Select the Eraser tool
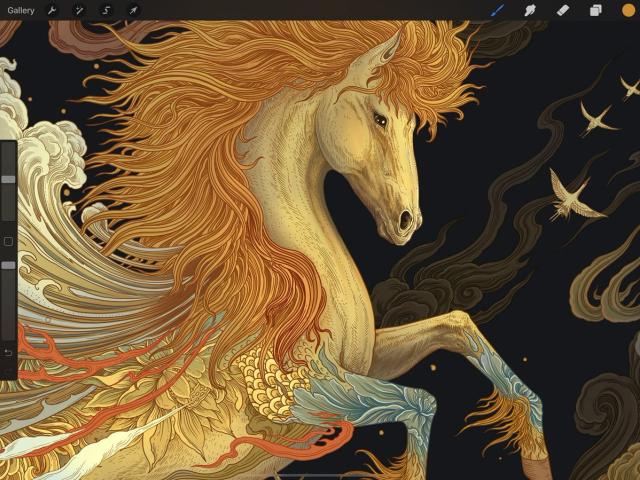 pyautogui.click(x=563, y=10)
